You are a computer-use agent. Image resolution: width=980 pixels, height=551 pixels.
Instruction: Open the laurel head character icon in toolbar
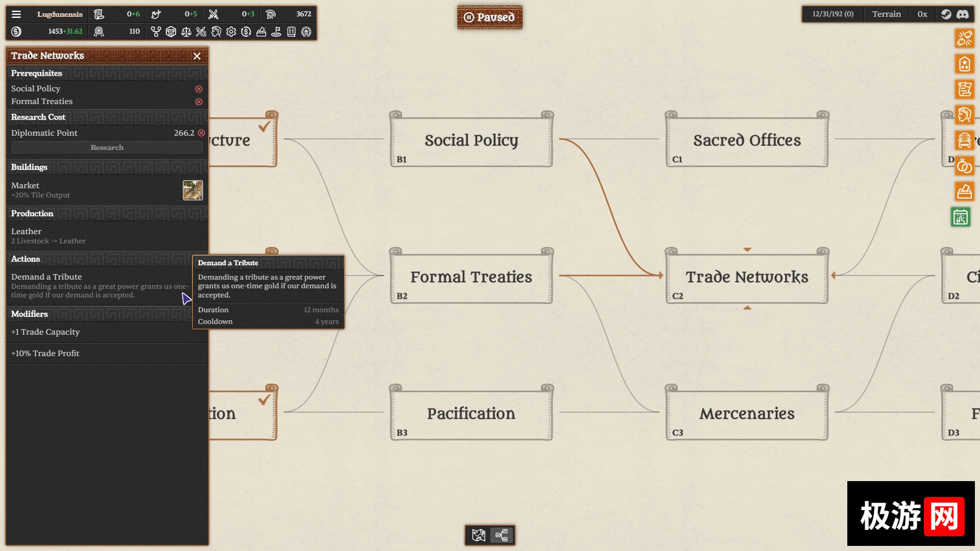[x=216, y=32]
